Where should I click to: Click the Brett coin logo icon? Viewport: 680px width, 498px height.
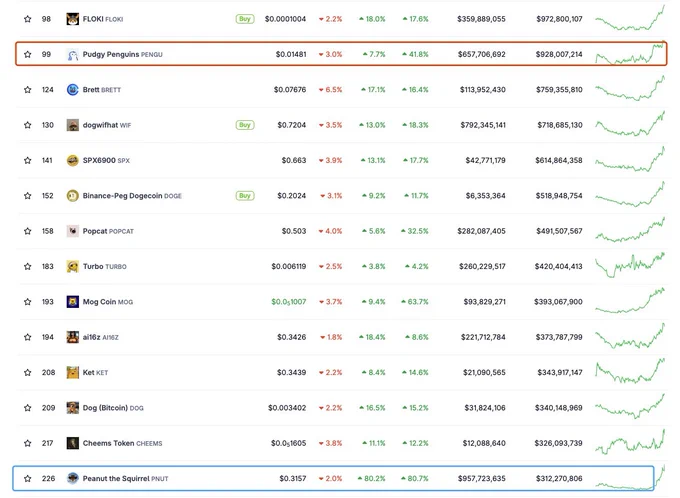pyautogui.click(x=72, y=90)
